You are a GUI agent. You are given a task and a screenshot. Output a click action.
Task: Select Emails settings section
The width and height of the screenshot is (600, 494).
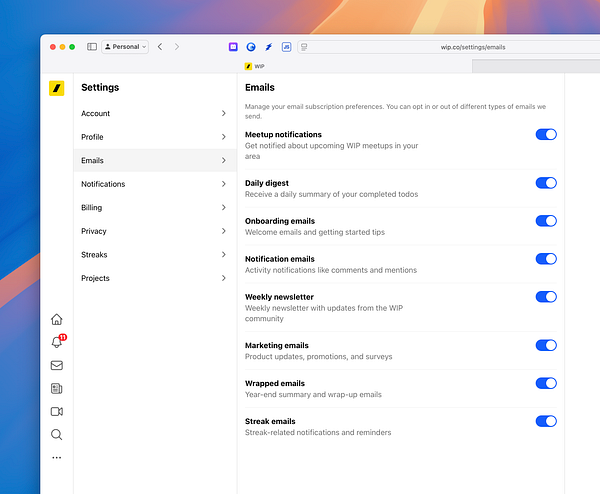(155, 160)
